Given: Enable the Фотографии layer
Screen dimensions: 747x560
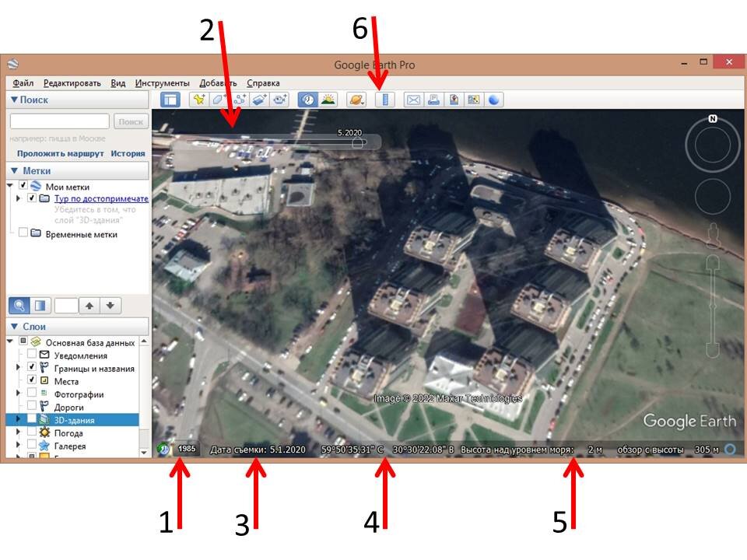Looking at the screenshot, I should [x=31, y=392].
